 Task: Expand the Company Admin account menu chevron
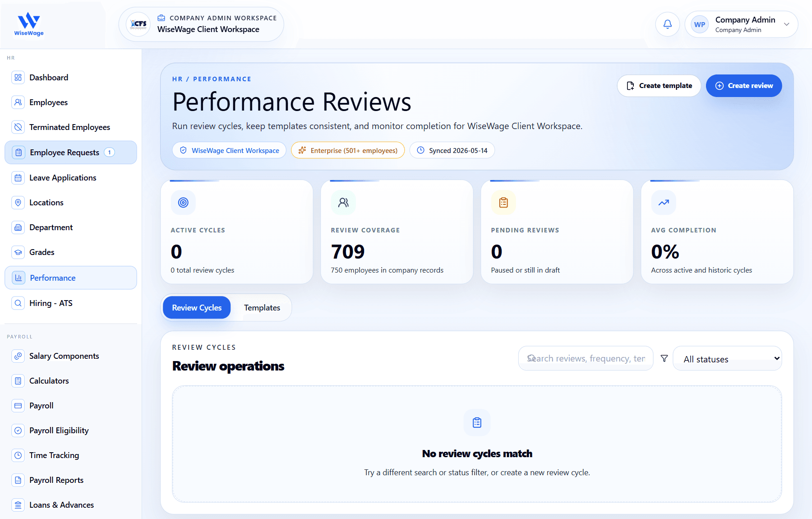[787, 24]
